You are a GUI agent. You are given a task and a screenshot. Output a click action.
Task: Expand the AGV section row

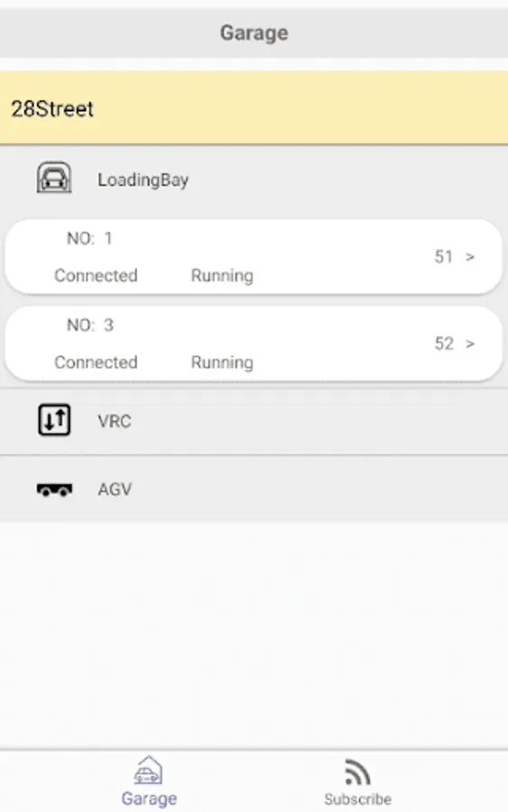pos(254,489)
